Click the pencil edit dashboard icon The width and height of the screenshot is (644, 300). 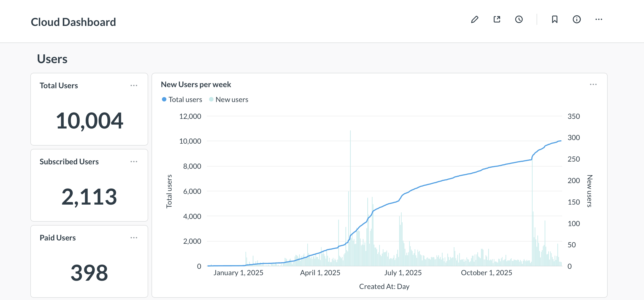(475, 20)
